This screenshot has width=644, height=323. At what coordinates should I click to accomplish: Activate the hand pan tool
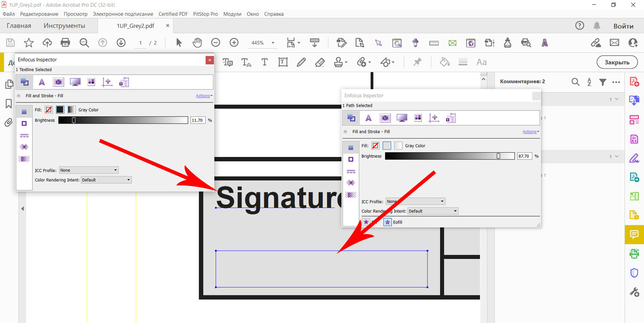click(197, 42)
